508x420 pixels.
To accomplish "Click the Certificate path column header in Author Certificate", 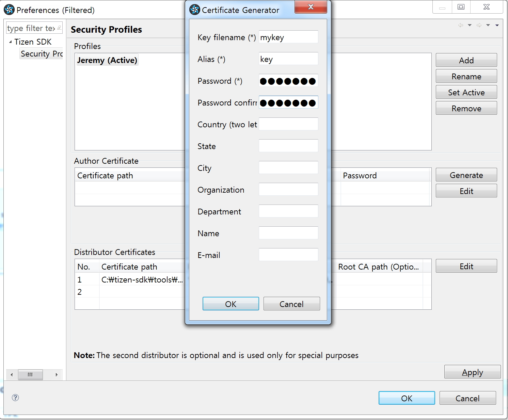I will coord(130,175).
